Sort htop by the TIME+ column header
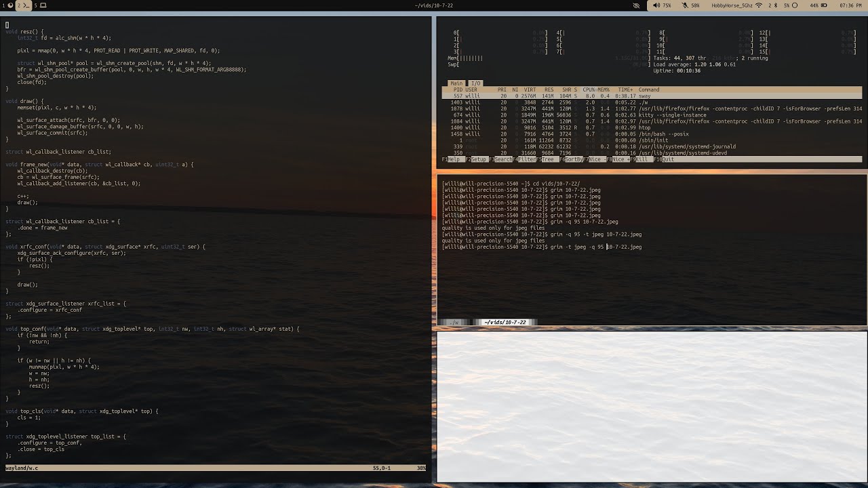The image size is (868, 488). point(625,89)
